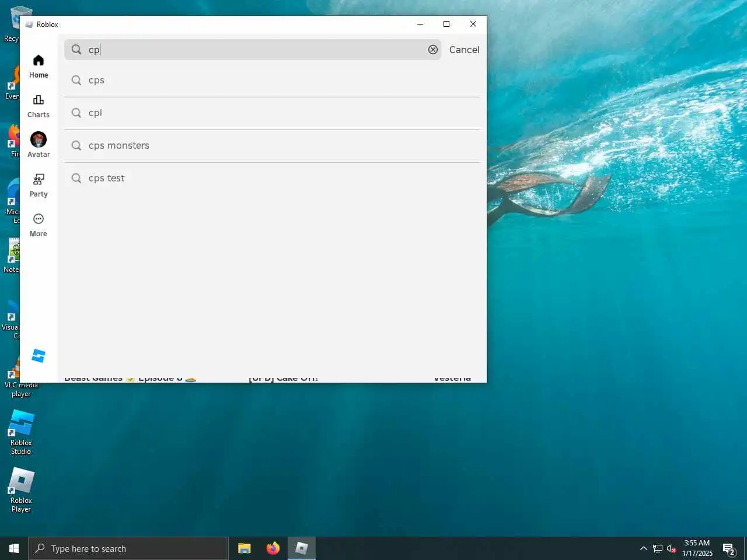Screen dimensions: 747x560
Task: Click the Roblox icon in title bar
Action: (29, 24)
